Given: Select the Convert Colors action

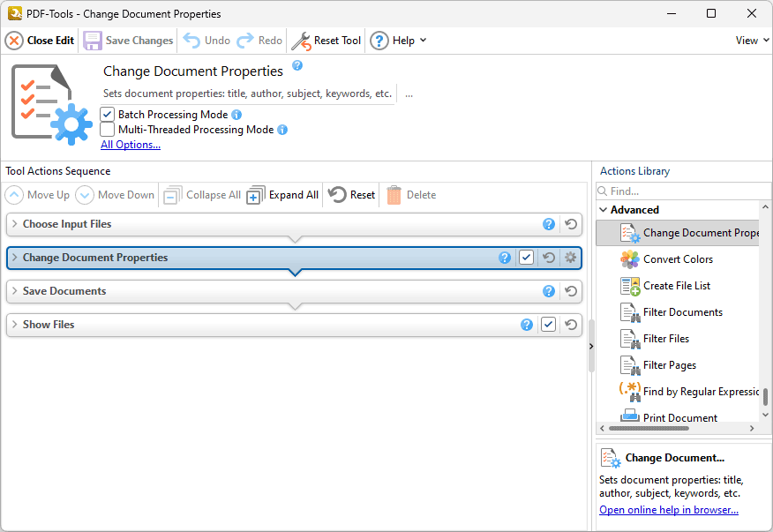Looking at the screenshot, I should [678, 259].
